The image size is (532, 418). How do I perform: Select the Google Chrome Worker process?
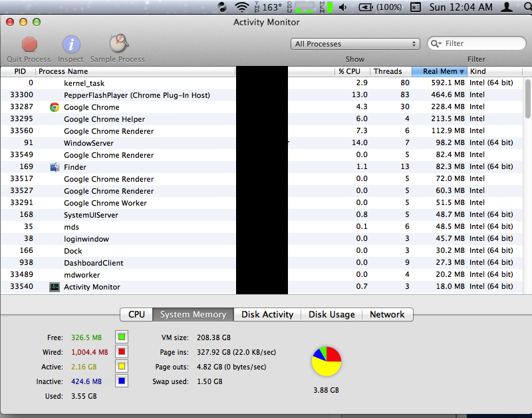(261, 203)
